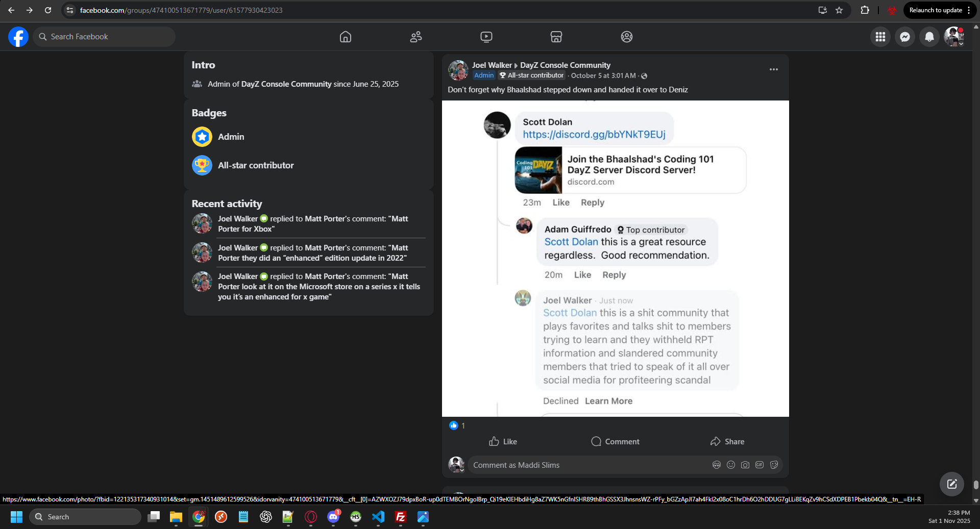Open the notifications bell
This screenshot has height=529, width=980.
(x=929, y=37)
